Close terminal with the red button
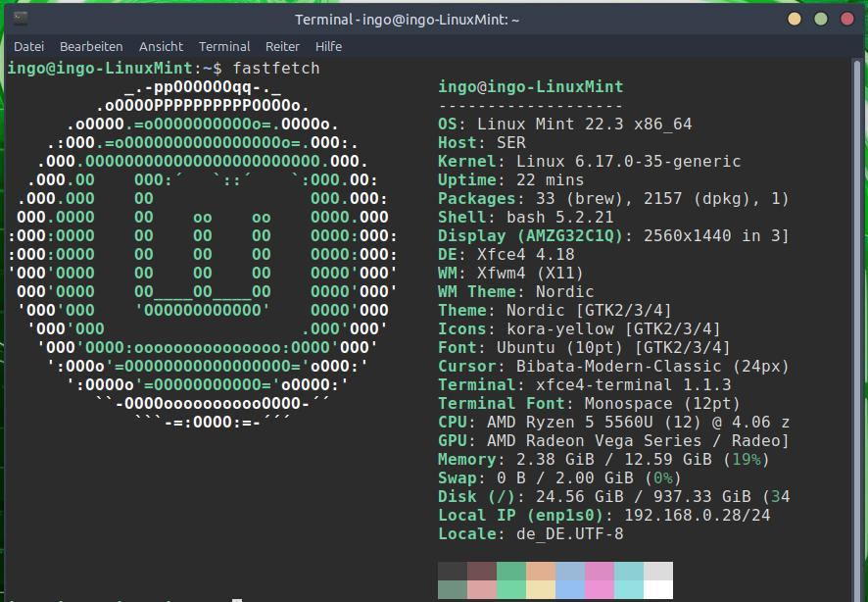868x602 pixels. 847,20
